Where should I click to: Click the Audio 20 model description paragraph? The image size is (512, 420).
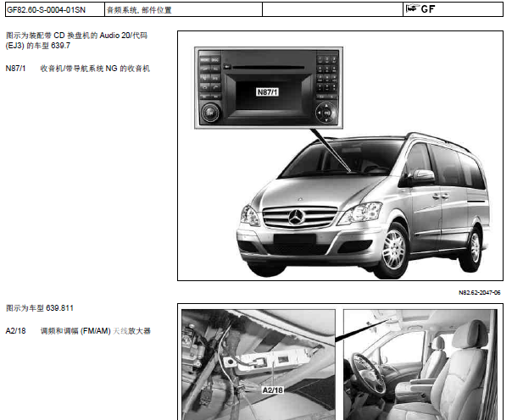pyautogui.click(x=76, y=41)
